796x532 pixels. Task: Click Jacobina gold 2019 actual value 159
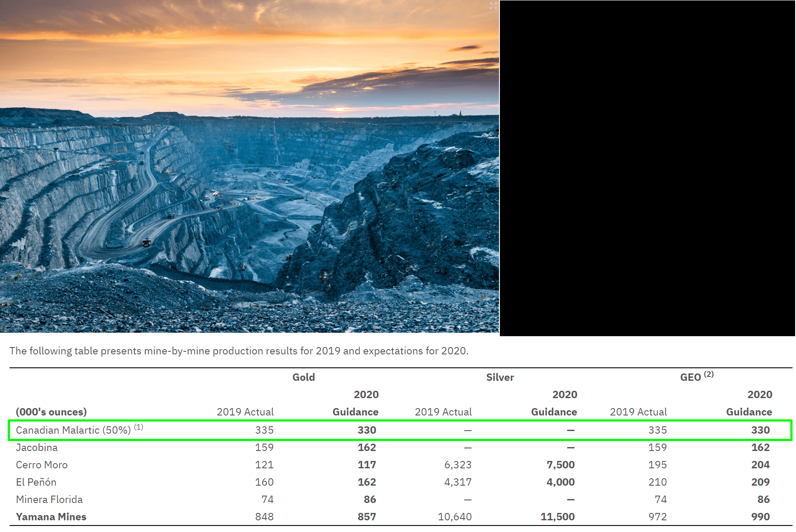point(264,448)
